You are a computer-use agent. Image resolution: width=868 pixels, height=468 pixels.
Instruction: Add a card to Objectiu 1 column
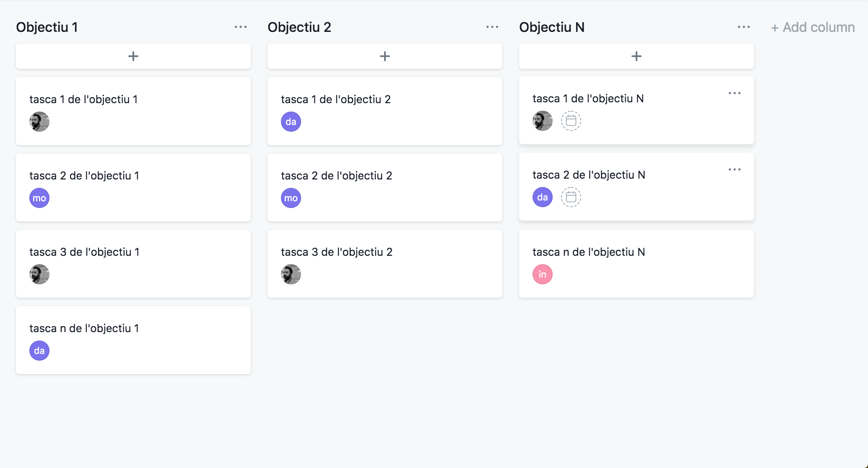[x=133, y=56]
